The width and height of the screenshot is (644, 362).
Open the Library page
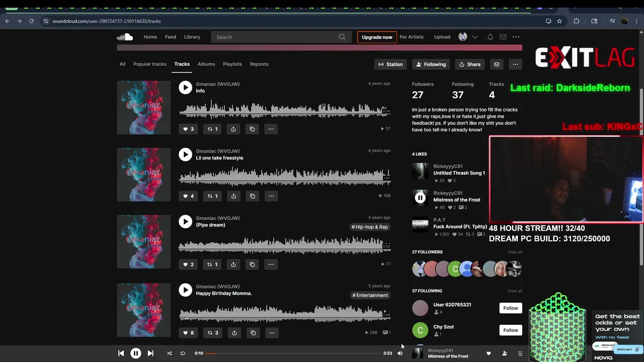pyautogui.click(x=192, y=37)
